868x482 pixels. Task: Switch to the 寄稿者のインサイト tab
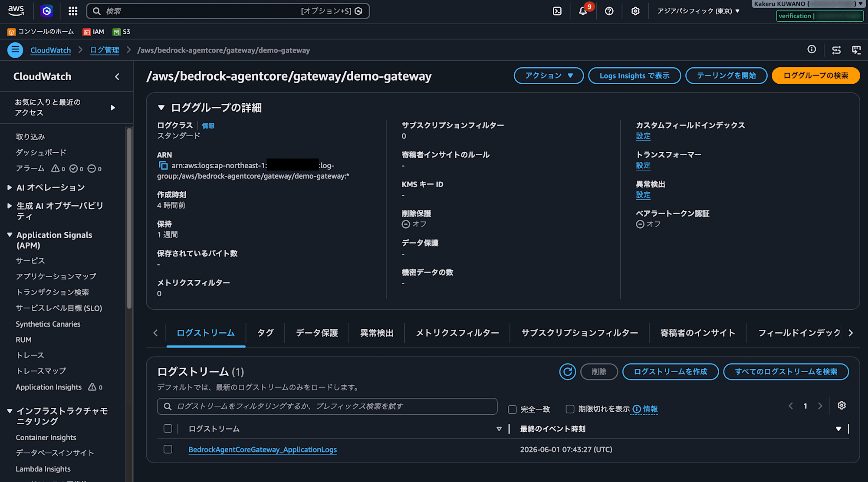[x=698, y=333]
